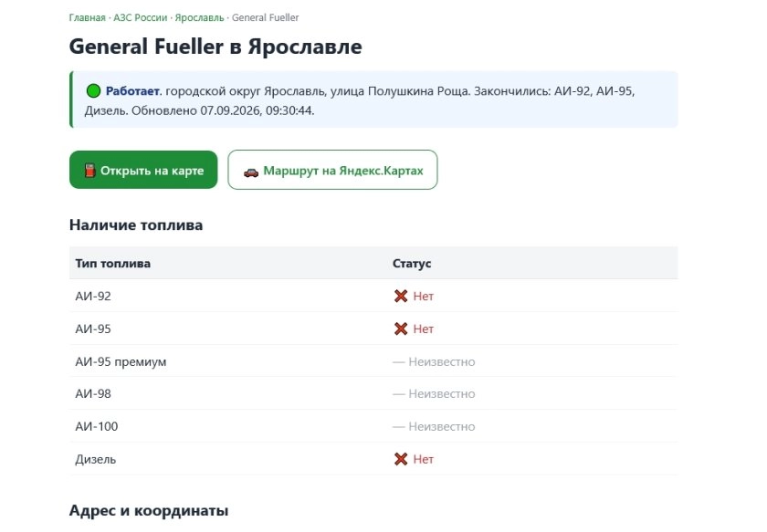767x532 pixels.
Task: Click the red X icon for АИ-95
Action: click(401, 329)
